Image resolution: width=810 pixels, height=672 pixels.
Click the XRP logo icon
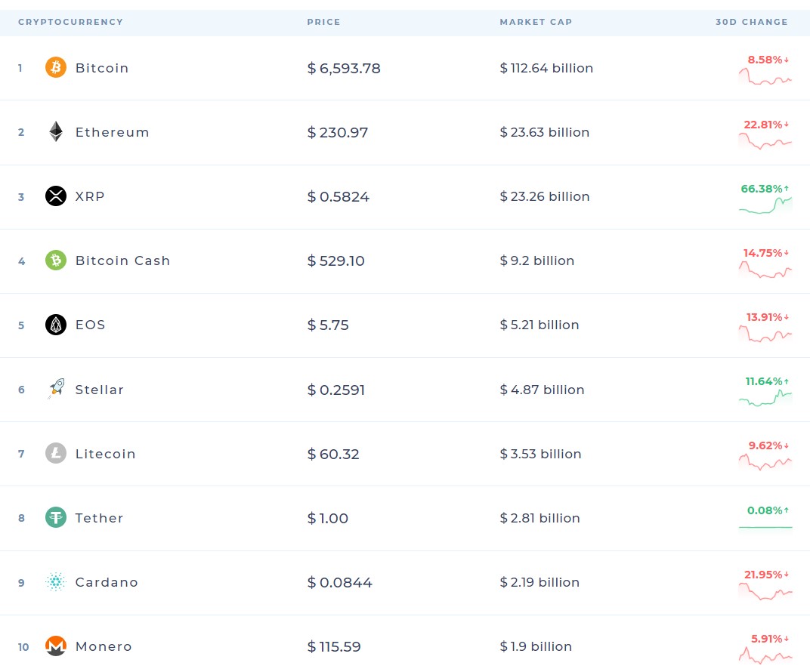pyautogui.click(x=56, y=196)
